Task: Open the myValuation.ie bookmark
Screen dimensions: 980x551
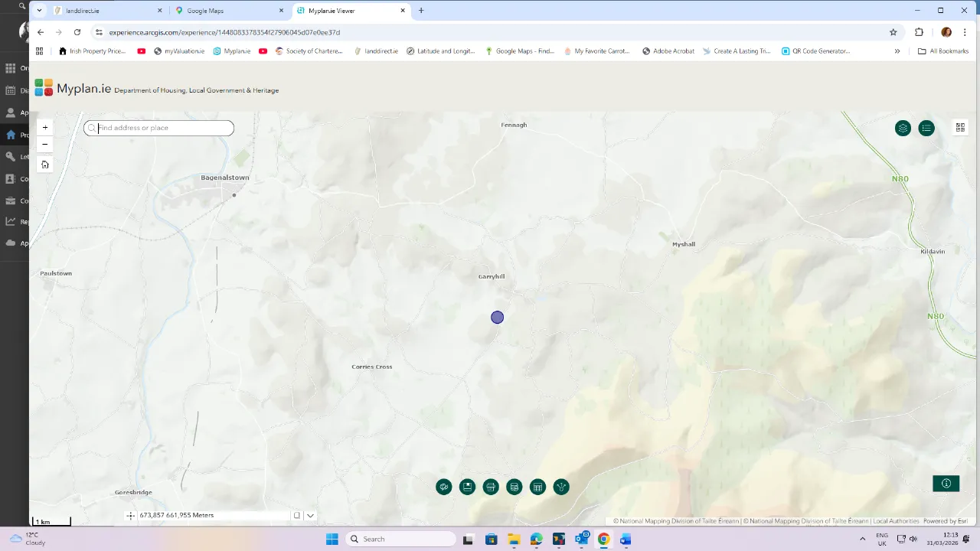Action: pyautogui.click(x=178, y=51)
